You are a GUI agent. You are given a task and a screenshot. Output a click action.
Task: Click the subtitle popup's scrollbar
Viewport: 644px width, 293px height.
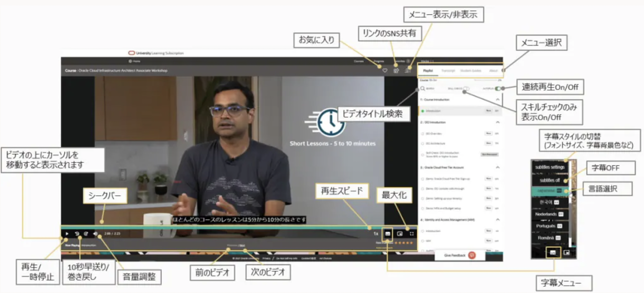[x=570, y=203]
